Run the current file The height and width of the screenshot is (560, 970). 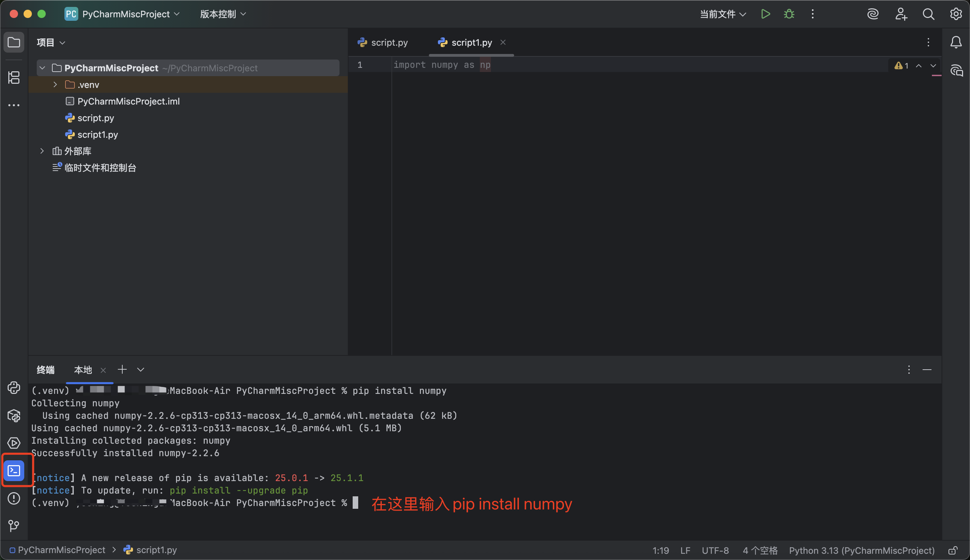tap(765, 14)
